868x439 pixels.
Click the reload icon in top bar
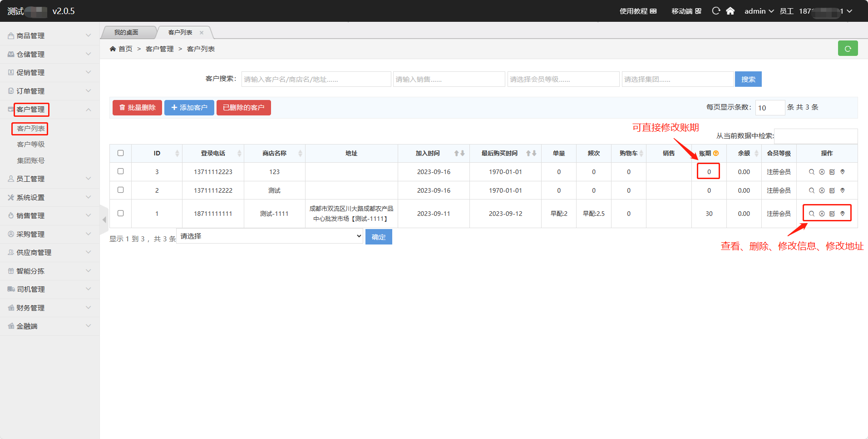(x=716, y=11)
